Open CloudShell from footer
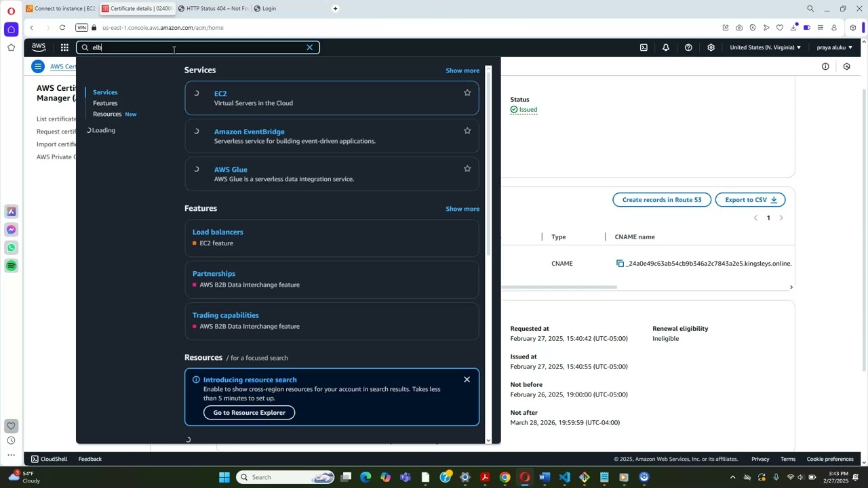This screenshot has width=868, height=488. [49, 459]
